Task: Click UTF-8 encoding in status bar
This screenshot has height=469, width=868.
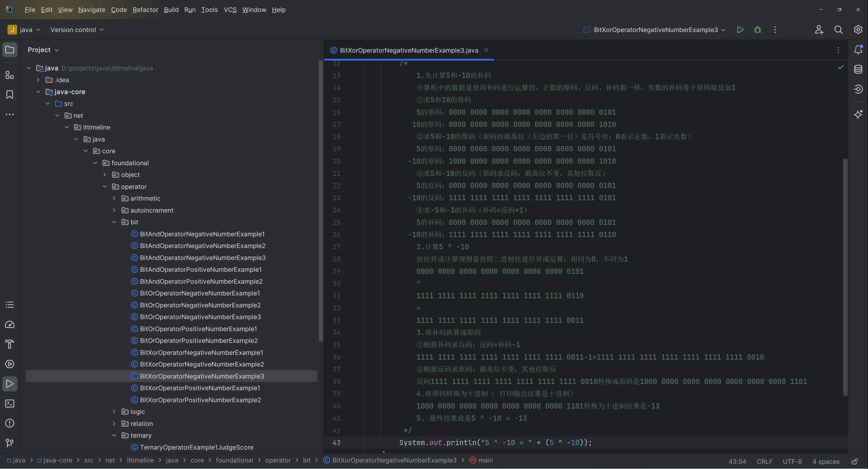Action: click(x=792, y=461)
